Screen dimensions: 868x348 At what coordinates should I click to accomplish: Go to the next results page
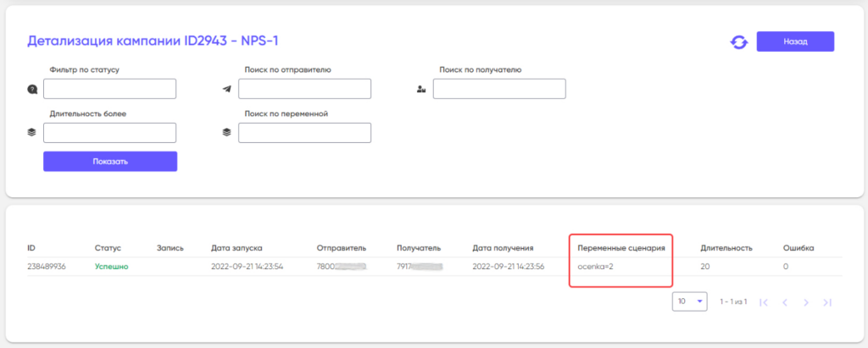(x=806, y=302)
